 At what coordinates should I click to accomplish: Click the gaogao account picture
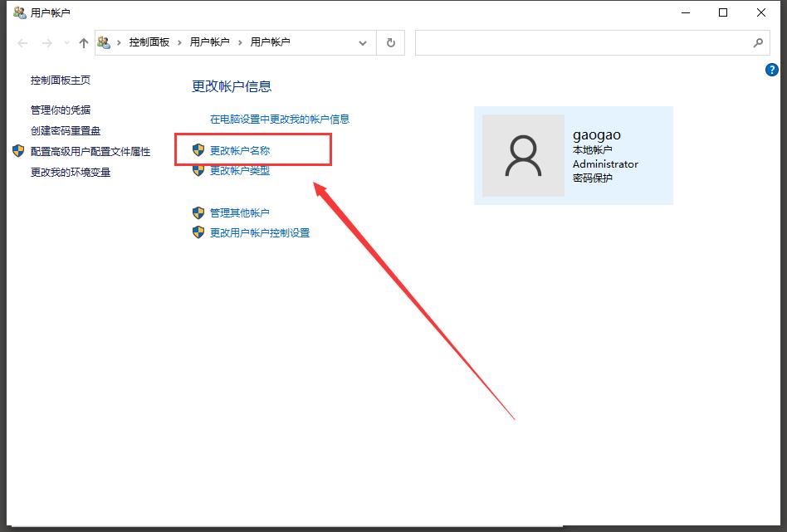pyautogui.click(x=522, y=155)
